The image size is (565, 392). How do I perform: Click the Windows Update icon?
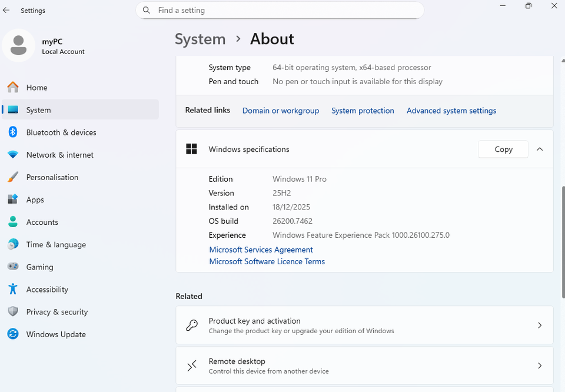coord(13,334)
